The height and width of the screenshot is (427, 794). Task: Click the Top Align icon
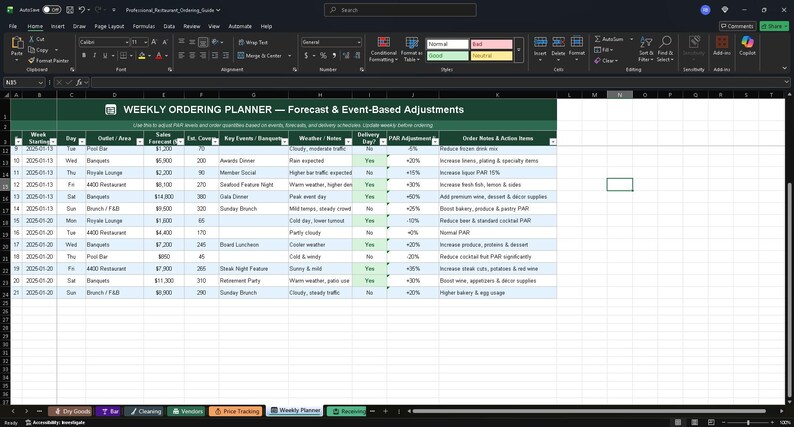pyautogui.click(x=181, y=42)
